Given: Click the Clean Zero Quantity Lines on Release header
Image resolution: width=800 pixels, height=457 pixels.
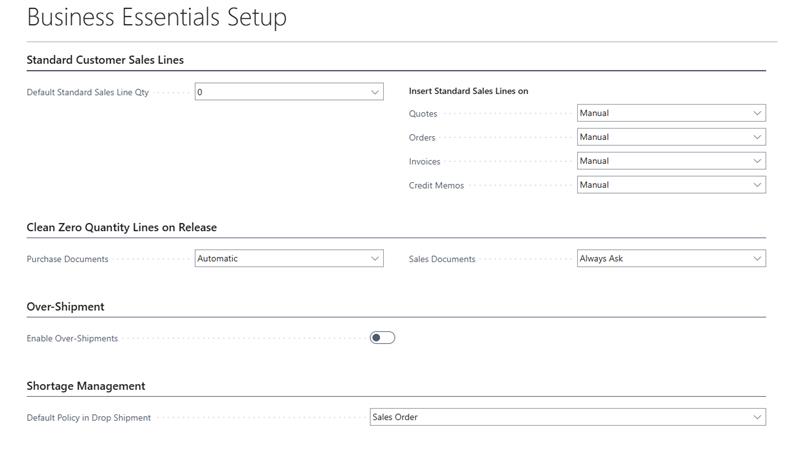Looking at the screenshot, I should pos(121,227).
